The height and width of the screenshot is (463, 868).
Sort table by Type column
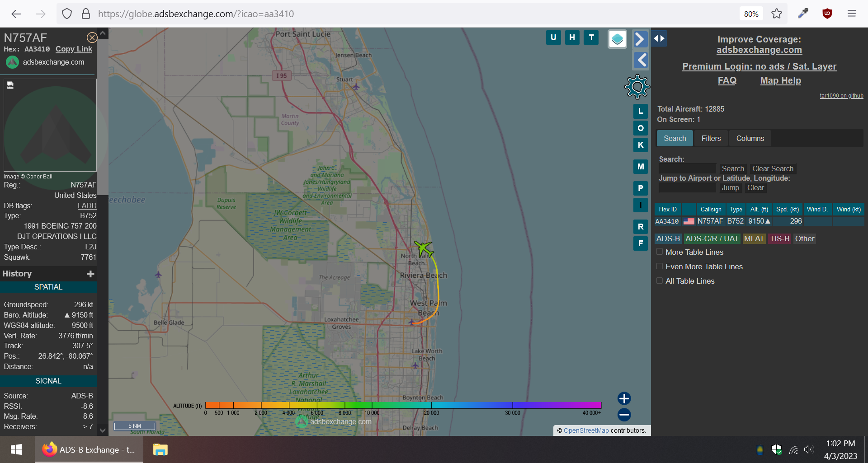click(736, 209)
